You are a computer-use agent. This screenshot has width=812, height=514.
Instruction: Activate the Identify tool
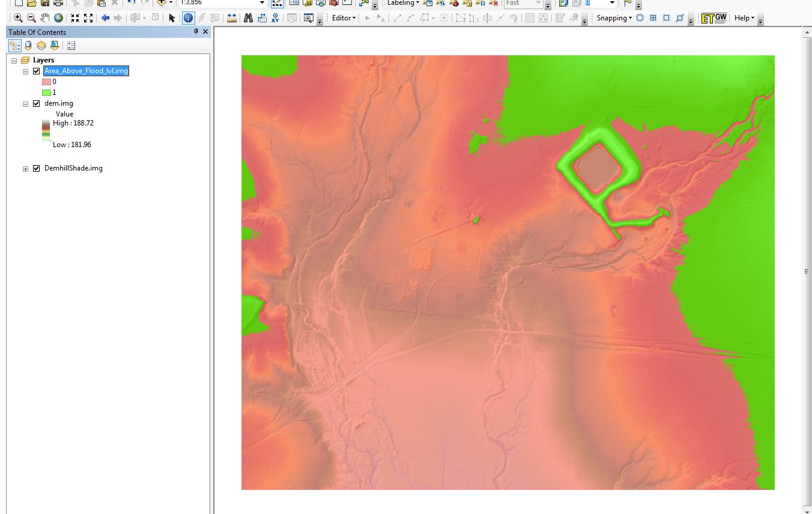coord(188,18)
